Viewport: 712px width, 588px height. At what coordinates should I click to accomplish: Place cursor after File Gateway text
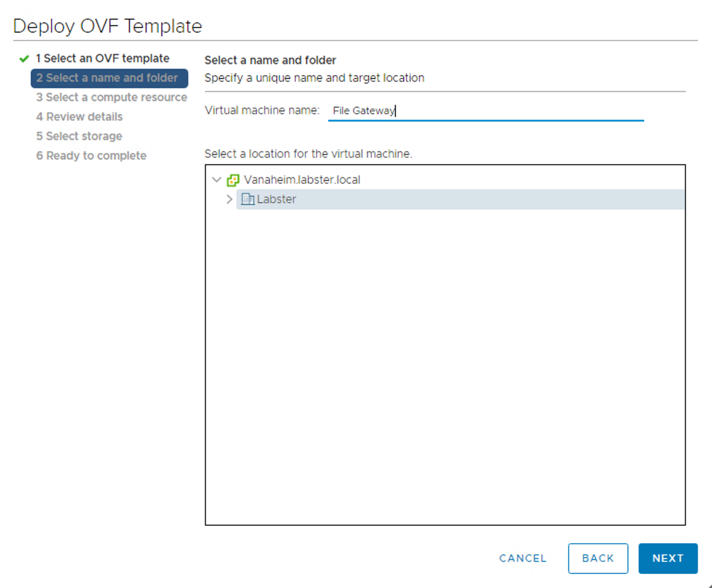tap(396, 110)
